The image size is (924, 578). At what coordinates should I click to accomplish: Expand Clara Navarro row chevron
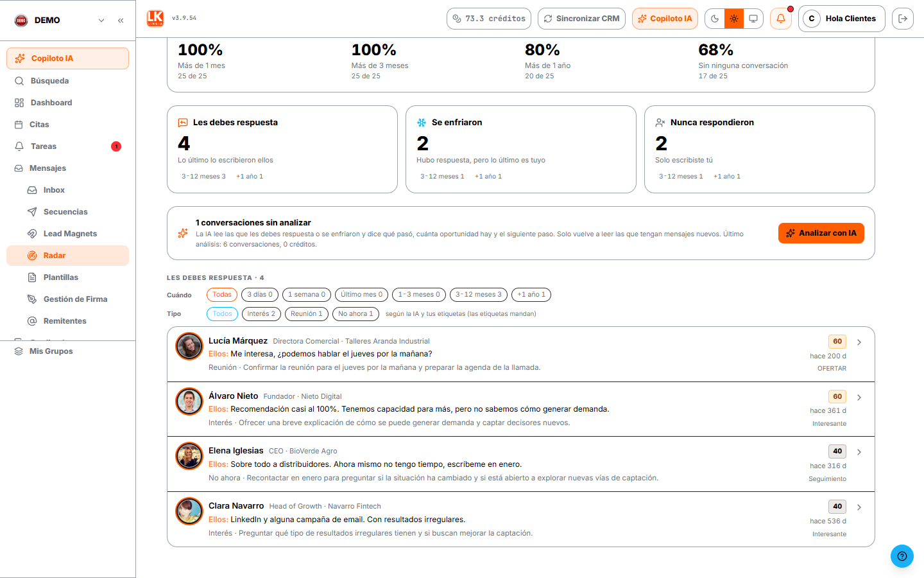859,507
